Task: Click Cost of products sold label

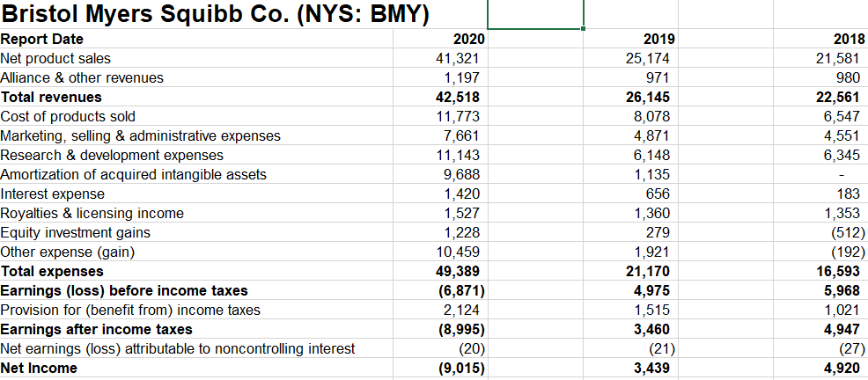Action: click(x=68, y=117)
